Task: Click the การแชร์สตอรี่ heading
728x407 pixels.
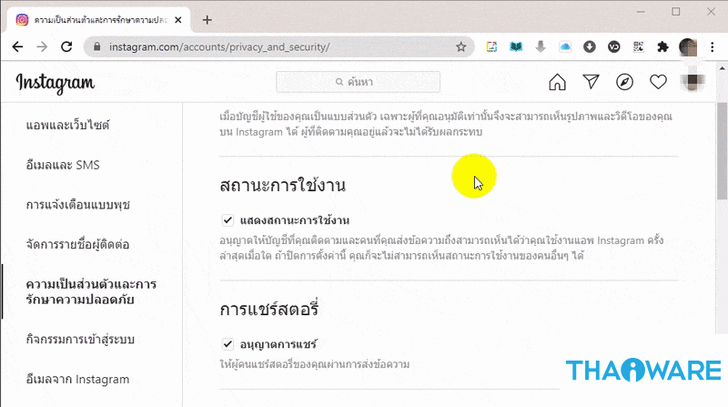Action: [269, 310]
